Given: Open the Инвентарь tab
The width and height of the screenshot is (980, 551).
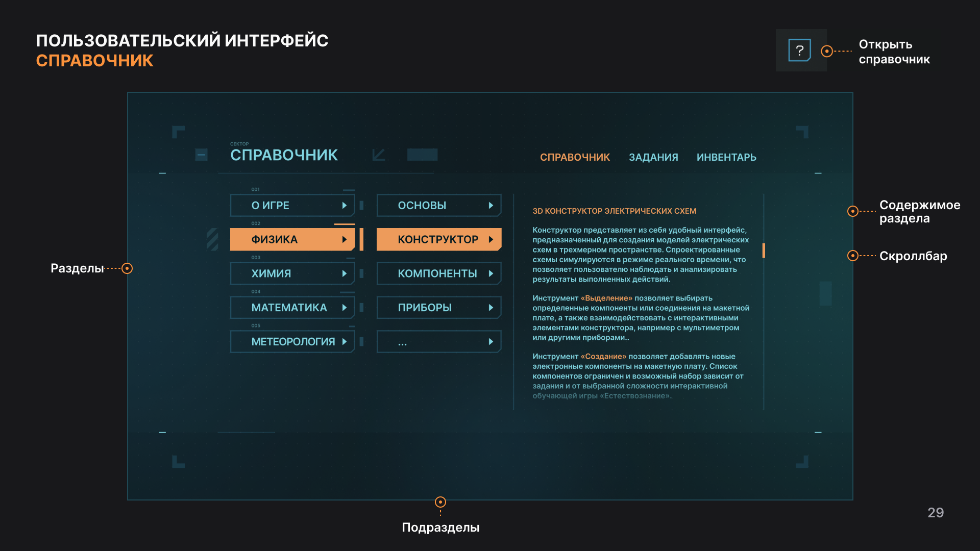Looking at the screenshot, I should coord(726,157).
